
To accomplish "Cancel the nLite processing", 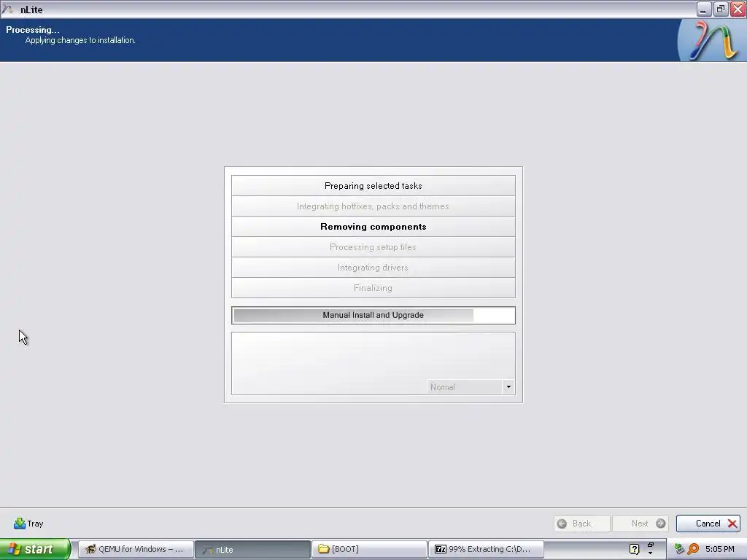I will coord(708,524).
